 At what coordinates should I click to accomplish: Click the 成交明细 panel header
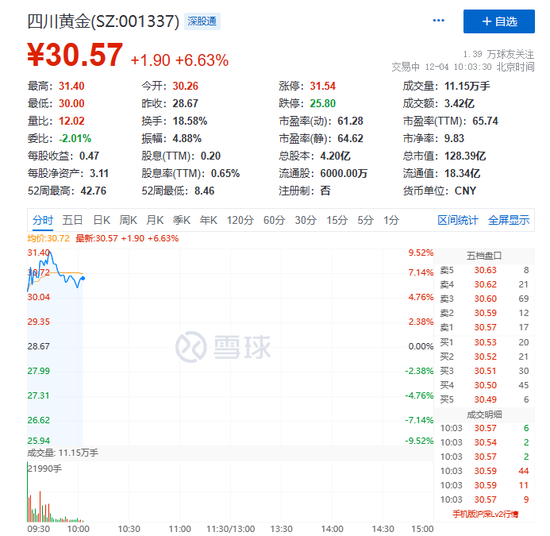(x=484, y=415)
